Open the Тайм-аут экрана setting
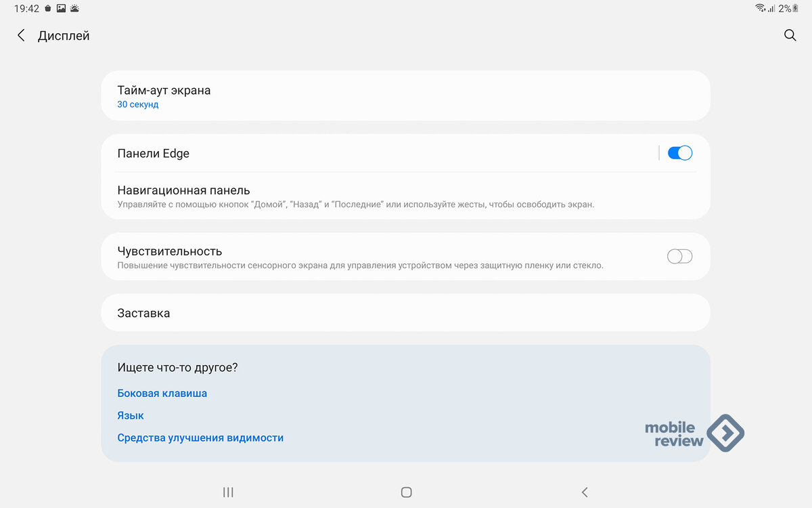 coord(164,90)
